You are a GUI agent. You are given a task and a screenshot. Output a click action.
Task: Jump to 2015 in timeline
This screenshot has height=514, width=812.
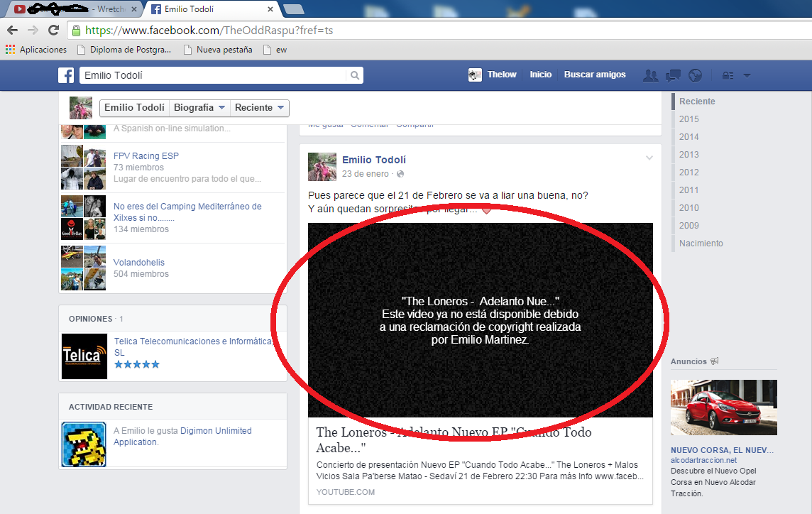click(x=688, y=119)
